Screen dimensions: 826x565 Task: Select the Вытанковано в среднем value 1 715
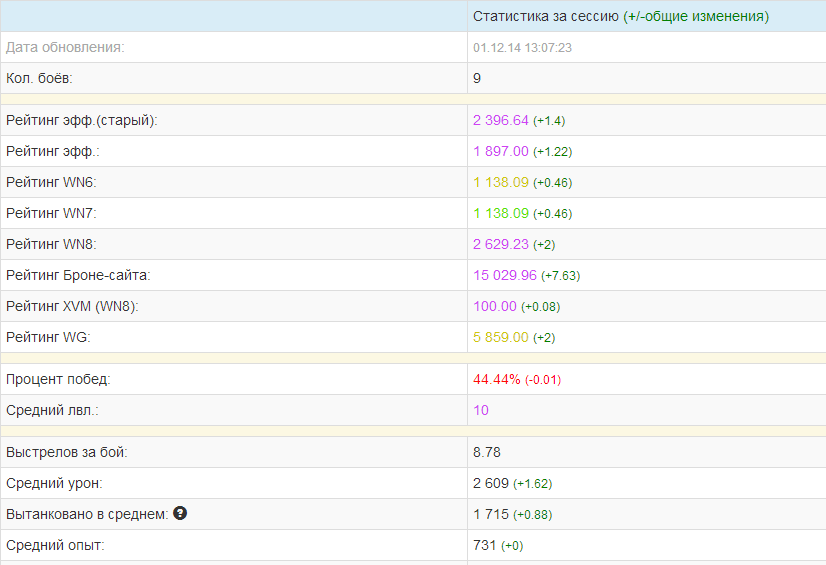[x=491, y=514]
